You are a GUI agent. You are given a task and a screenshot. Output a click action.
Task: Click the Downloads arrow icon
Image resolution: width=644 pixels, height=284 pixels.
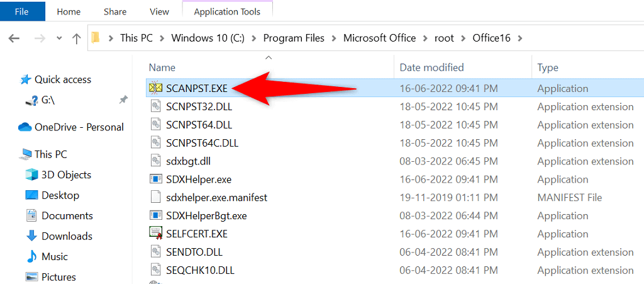[x=31, y=236]
